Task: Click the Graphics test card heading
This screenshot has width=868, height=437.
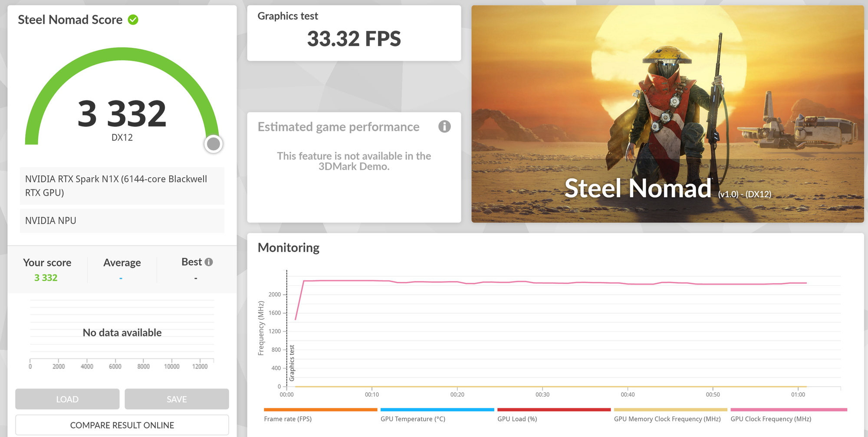Action: coord(288,16)
